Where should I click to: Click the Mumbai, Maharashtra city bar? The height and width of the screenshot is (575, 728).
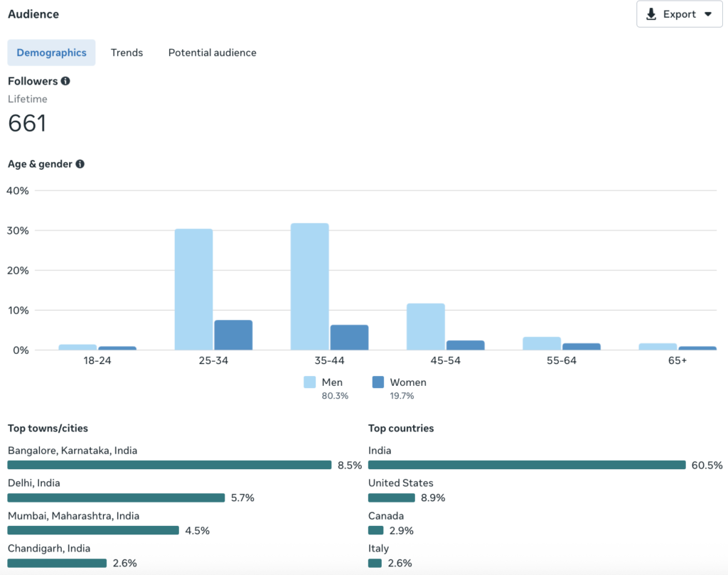pos(93,530)
